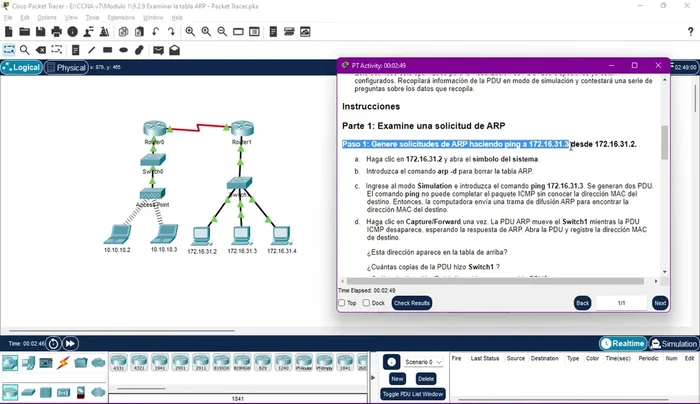
Task: Click the Redo arrow icon
Action: coord(171,32)
